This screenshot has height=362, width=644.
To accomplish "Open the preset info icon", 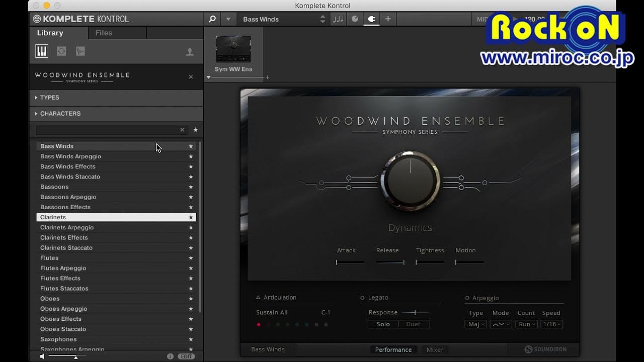I will [170, 356].
